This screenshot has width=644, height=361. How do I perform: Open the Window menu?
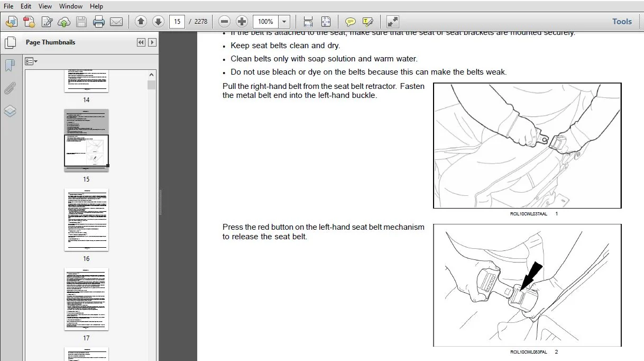click(70, 6)
